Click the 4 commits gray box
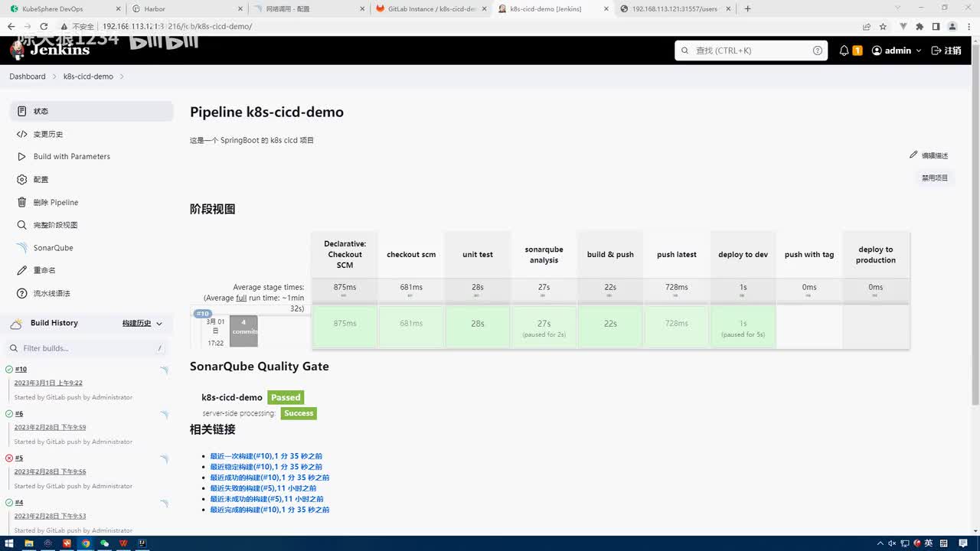 [x=243, y=331]
